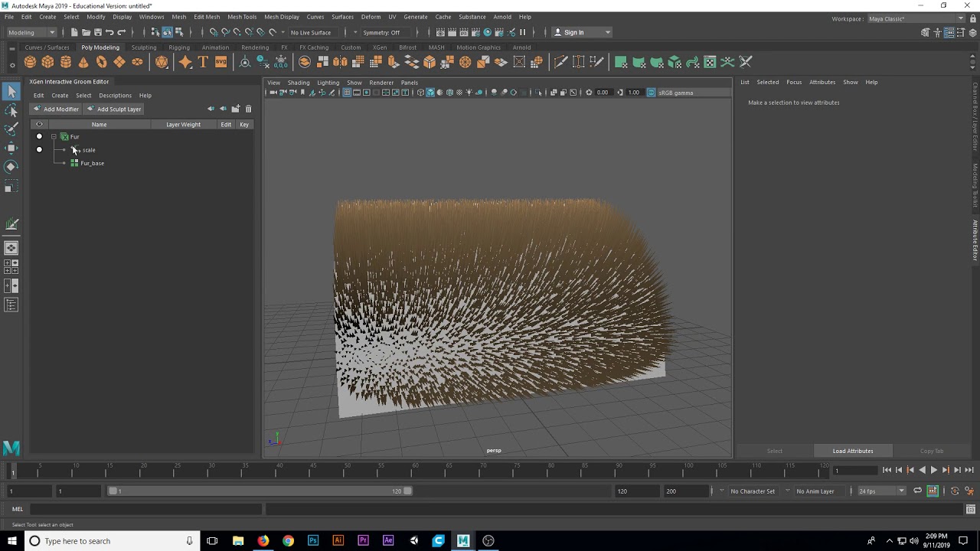Create a polygon cone from shelf

(83, 62)
